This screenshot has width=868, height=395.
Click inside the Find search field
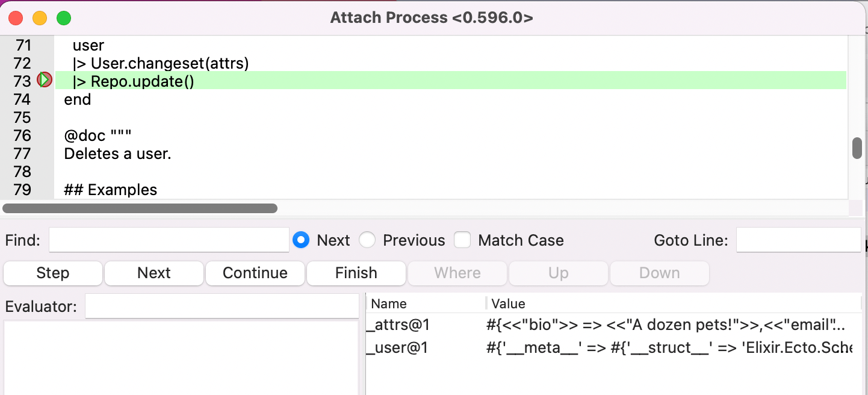(x=169, y=240)
